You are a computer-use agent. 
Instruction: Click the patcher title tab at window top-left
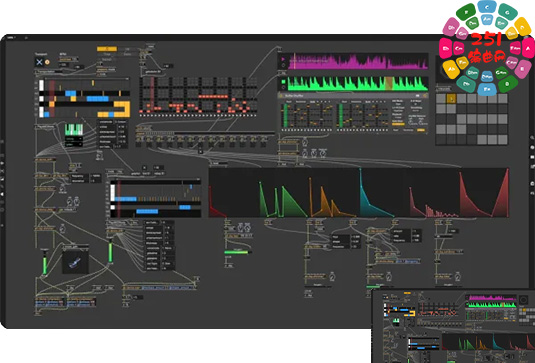pyautogui.click(x=12, y=37)
